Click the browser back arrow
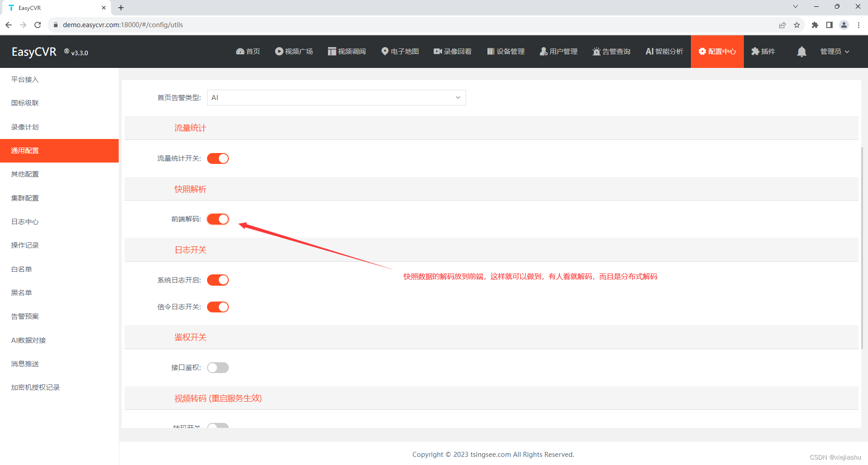 (x=9, y=25)
